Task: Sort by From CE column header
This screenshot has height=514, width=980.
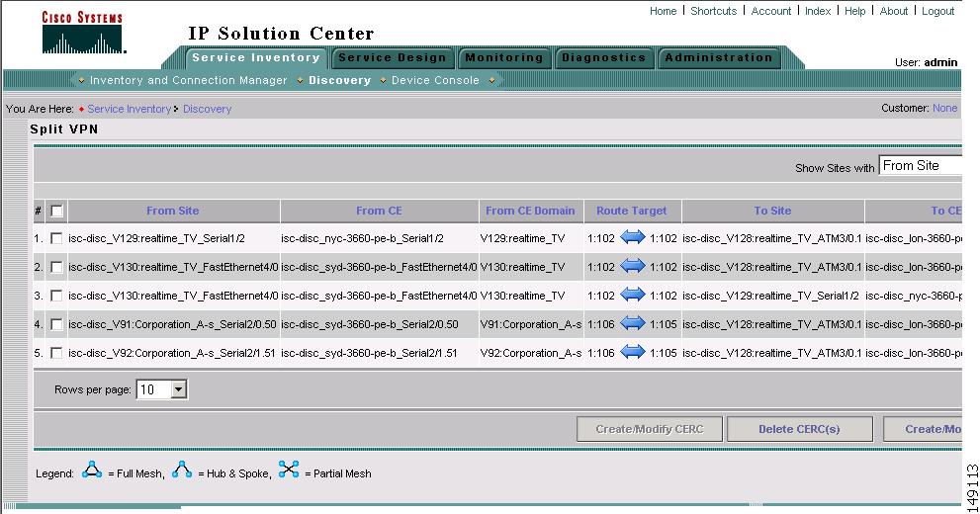Action: click(379, 212)
